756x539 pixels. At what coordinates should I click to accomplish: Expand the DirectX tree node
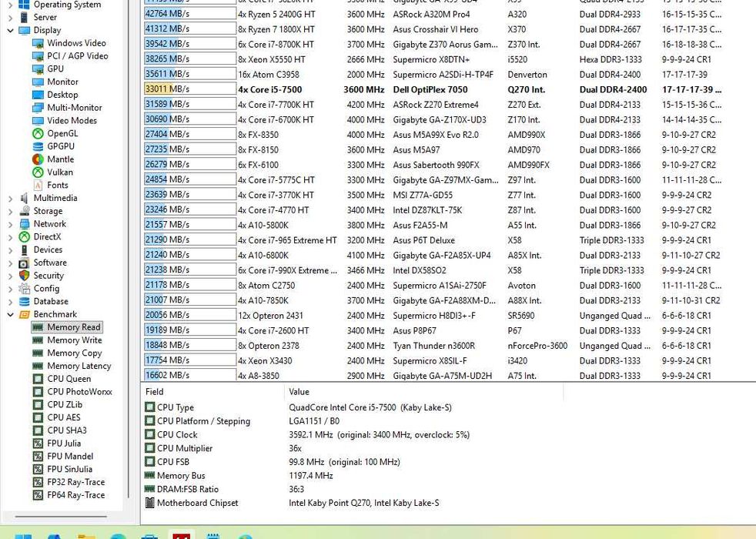[10, 237]
